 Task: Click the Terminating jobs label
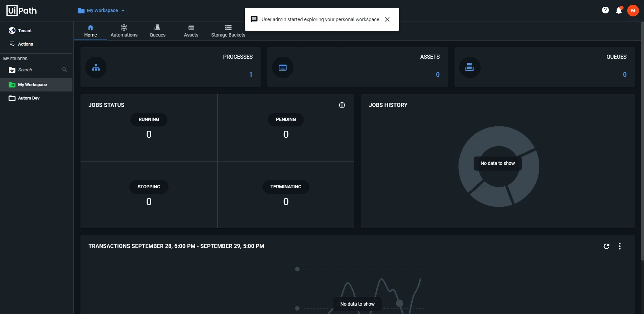[286, 187]
